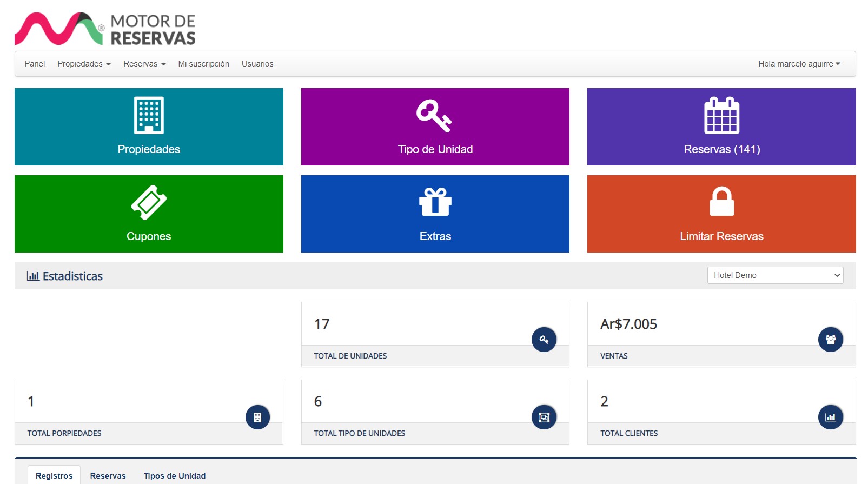Screen dimensions: 868x484
Task: Click the round chart icon on Total Clientes
Action: (x=831, y=417)
